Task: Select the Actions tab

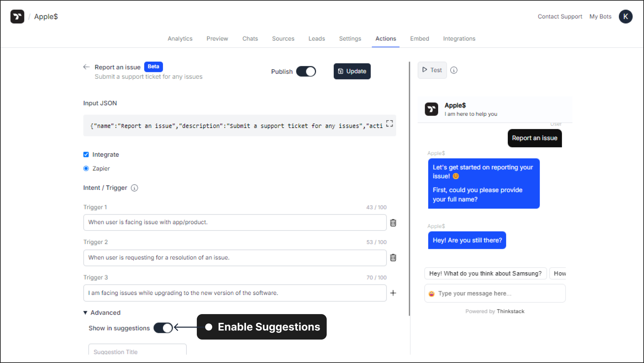Action: pos(386,39)
